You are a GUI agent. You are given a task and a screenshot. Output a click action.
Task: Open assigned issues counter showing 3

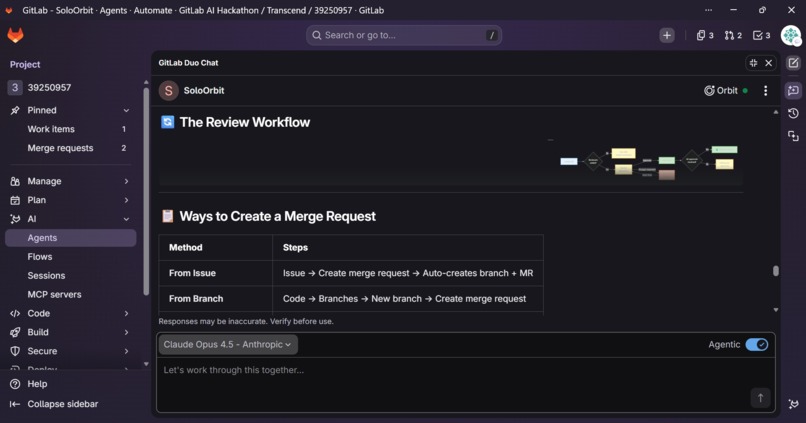point(705,35)
